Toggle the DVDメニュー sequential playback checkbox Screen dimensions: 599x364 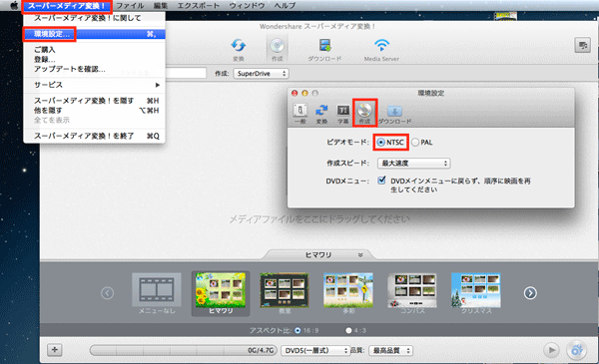click(x=381, y=181)
